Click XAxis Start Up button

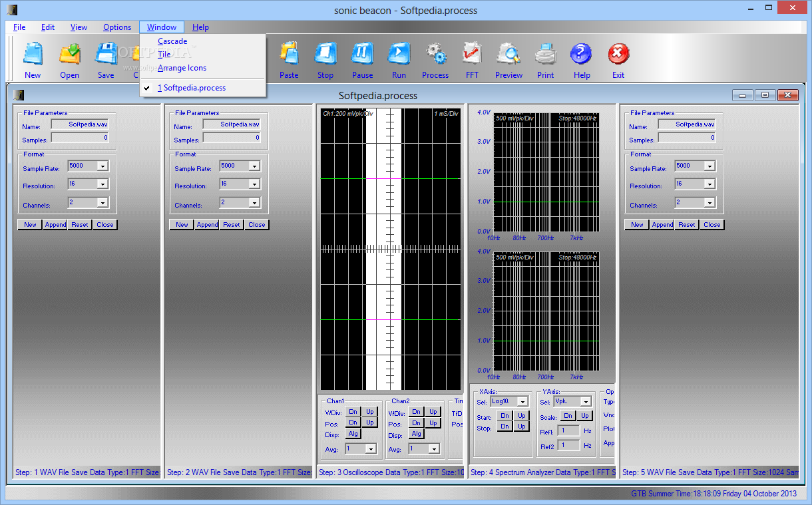(x=522, y=416)
